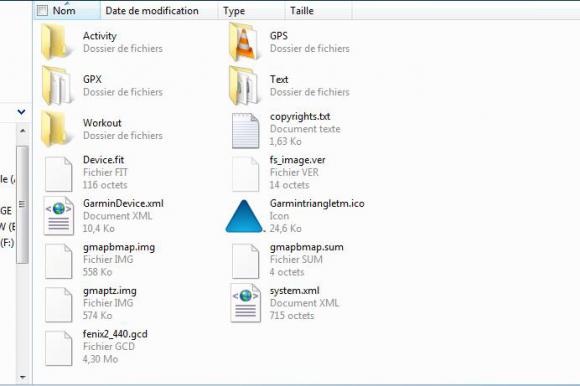Click the Device.fit file name
This screenshot has width=580, height=386.
[104, 160]
